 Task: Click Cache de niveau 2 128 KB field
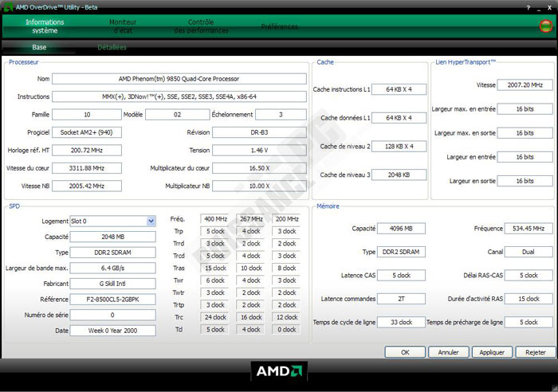coord(399,146)
